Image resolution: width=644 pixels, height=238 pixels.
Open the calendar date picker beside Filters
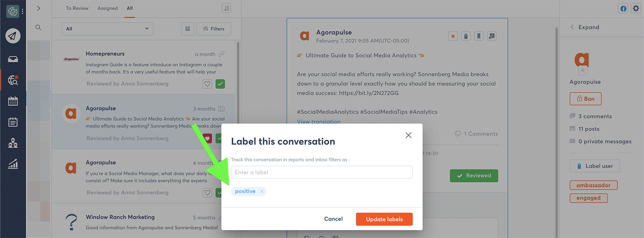[x=188, y=29]
